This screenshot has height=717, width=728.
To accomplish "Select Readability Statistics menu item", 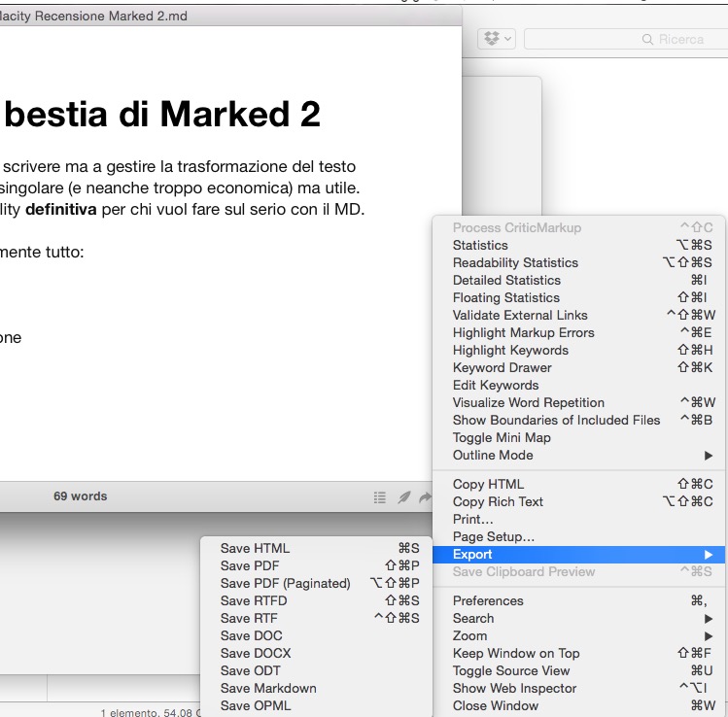I will click(x=578, y=262).
